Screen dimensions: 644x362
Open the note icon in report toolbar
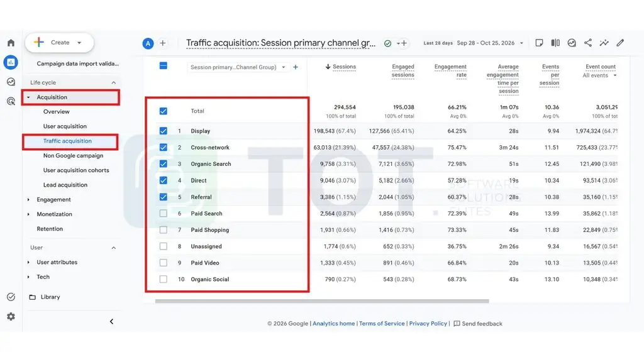539,43
